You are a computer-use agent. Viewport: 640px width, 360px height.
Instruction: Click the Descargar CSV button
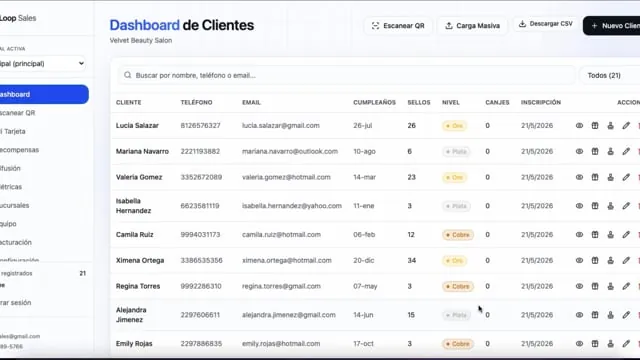(545, 24)
